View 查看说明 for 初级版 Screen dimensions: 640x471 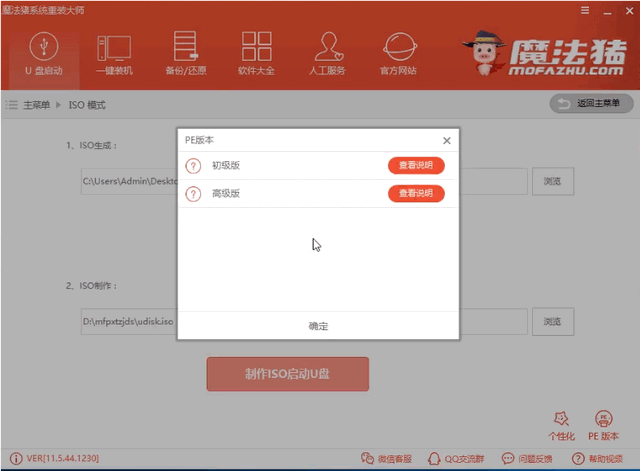(x=416, y=166)
